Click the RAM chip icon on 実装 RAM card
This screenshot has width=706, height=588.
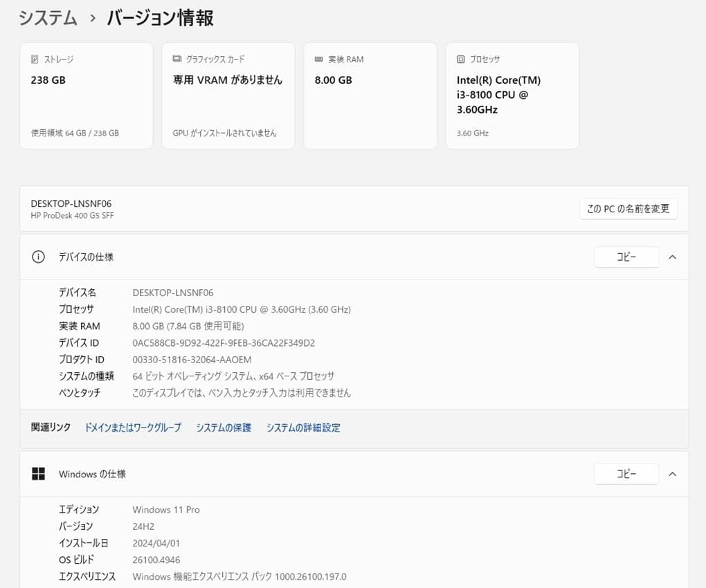[318, 59]
